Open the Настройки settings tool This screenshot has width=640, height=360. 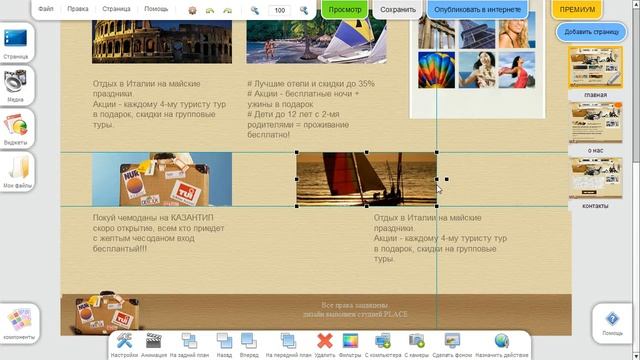point(124,345)
